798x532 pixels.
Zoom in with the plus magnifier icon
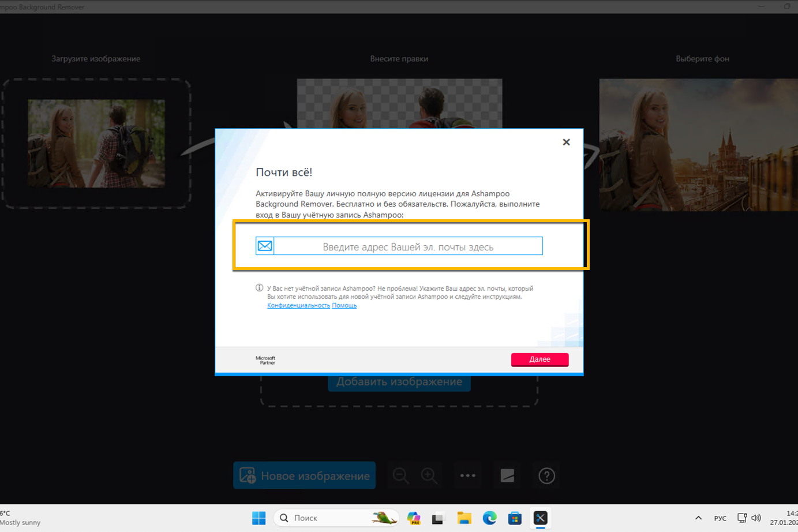click(x=429, y=475)
